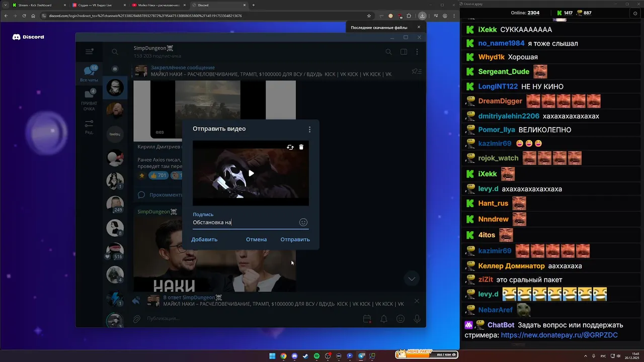The height and width of the screenshot is (362, 644).
Task: Open Chrome from the taskbar
Action: click(283, 356)
